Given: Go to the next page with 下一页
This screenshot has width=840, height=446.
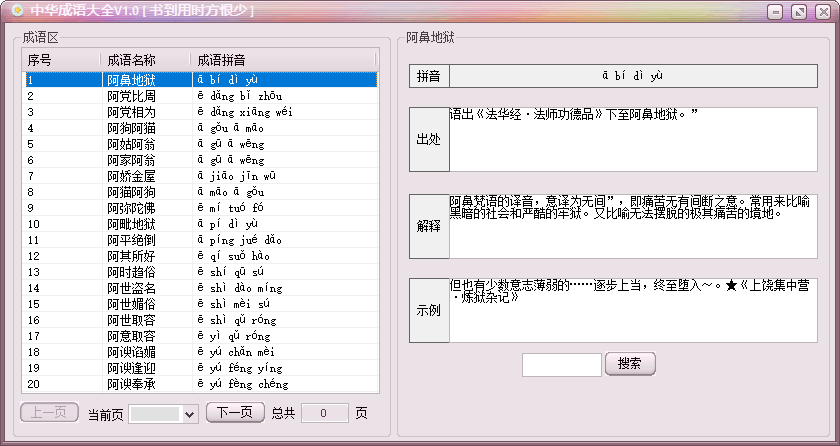Looking at the screenshot, I should [x=235, y=412].
